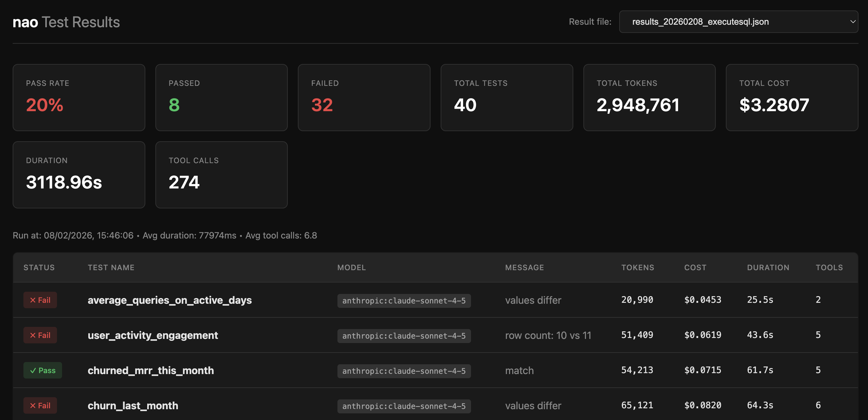
Task: Select the Total Tokens stat card
Action: click(649, 98)
